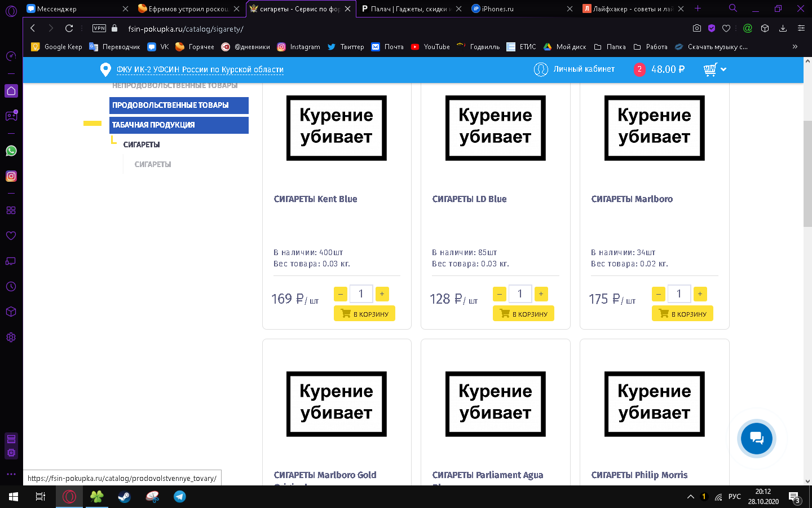The height and width of the screenshot is (508, 812).
Task: Switch to the iPhones.ru tab
Action: pos(522,8)
